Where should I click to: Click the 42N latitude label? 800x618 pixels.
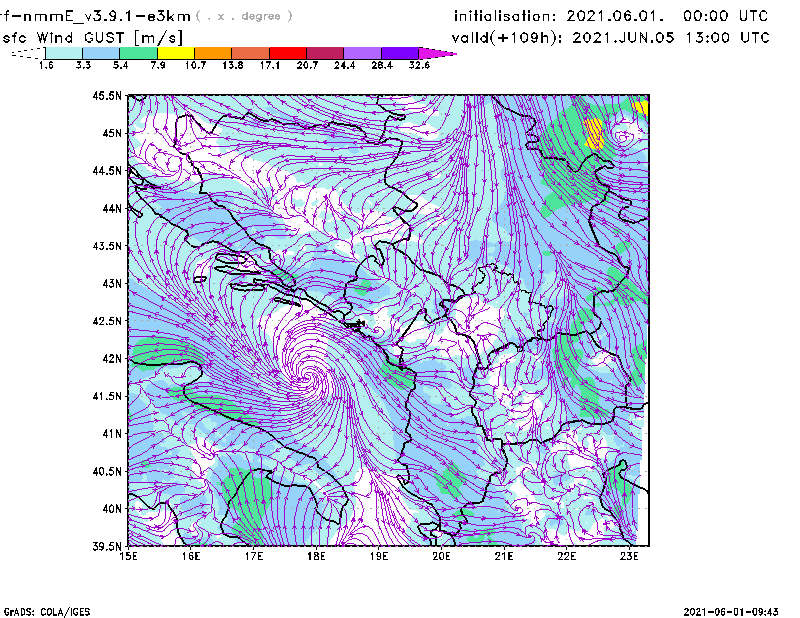pos(112,358)
